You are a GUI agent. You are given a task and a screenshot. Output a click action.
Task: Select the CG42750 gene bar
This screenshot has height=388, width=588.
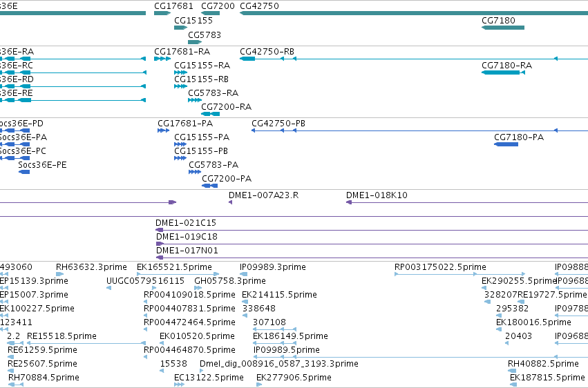414,13
